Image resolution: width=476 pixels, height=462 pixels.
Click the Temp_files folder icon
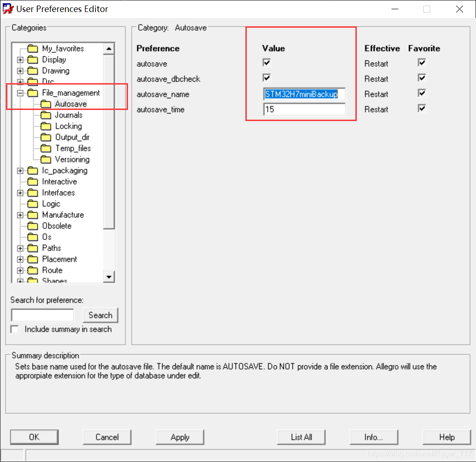coord(46,148)
